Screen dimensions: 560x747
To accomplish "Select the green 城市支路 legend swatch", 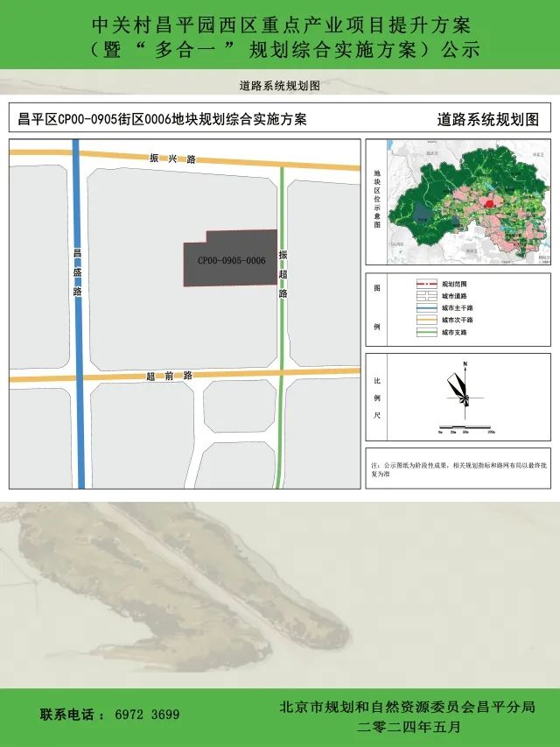I will point(425,333).
